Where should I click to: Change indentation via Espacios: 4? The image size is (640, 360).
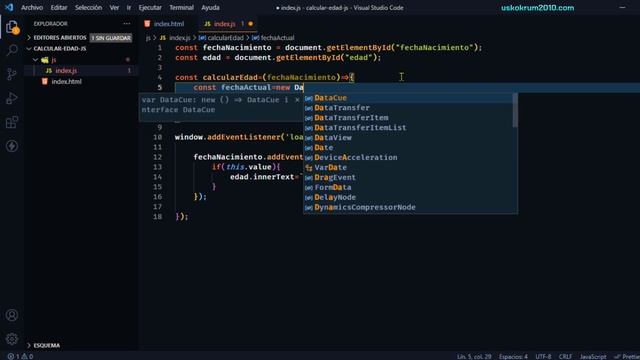click(513, 356)
